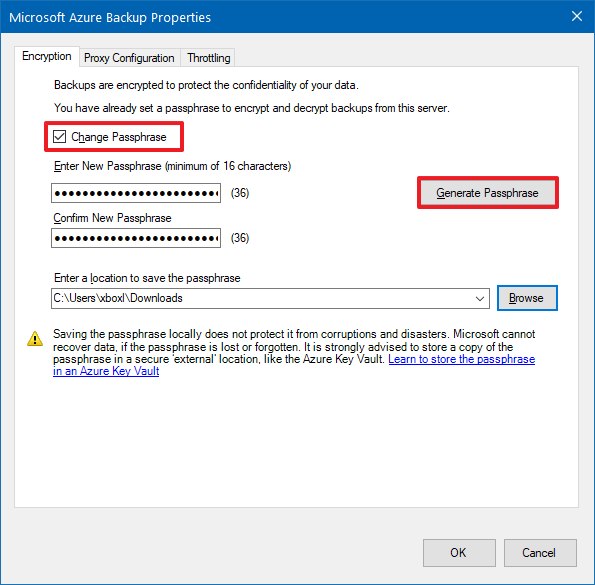Click the Enter New Passphrase field
The height and width of the screenshot is (585, 595).
tap(136, 193)
